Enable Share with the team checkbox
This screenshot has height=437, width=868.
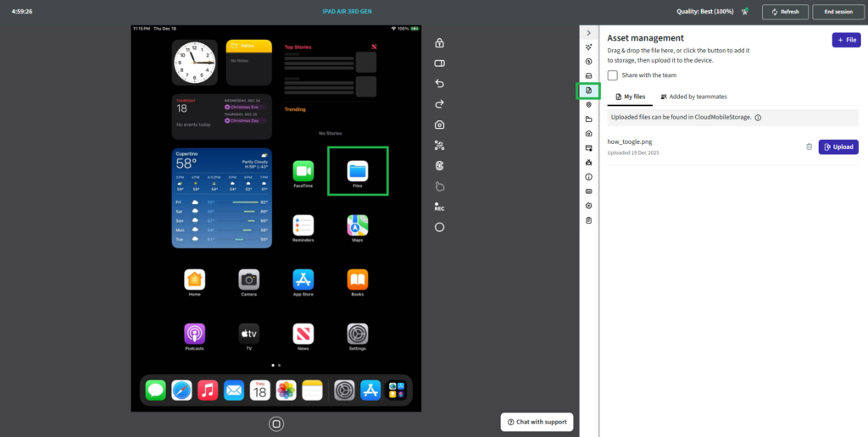(x=613, y=75)
